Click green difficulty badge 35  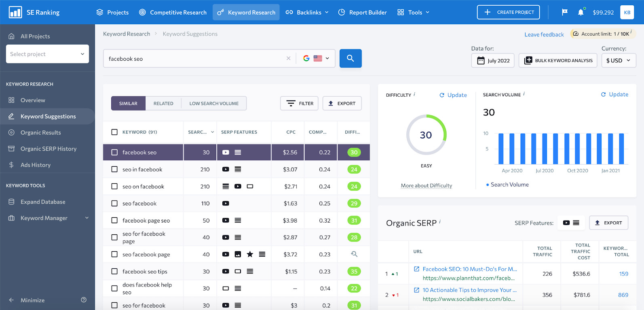(354, 272)
